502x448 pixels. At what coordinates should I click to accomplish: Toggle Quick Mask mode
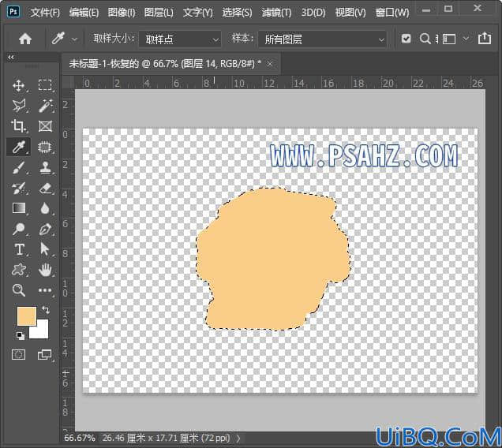[x=19, y=355]
